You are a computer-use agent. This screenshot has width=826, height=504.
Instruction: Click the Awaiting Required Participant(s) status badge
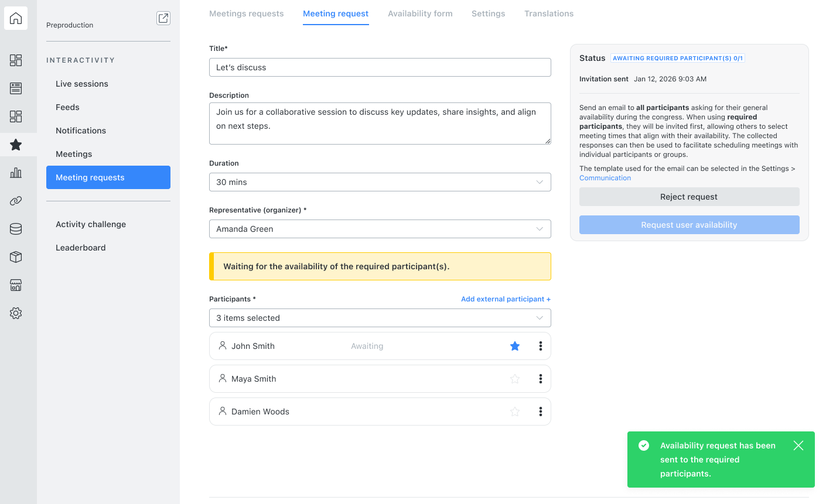[x=678, y=58]
